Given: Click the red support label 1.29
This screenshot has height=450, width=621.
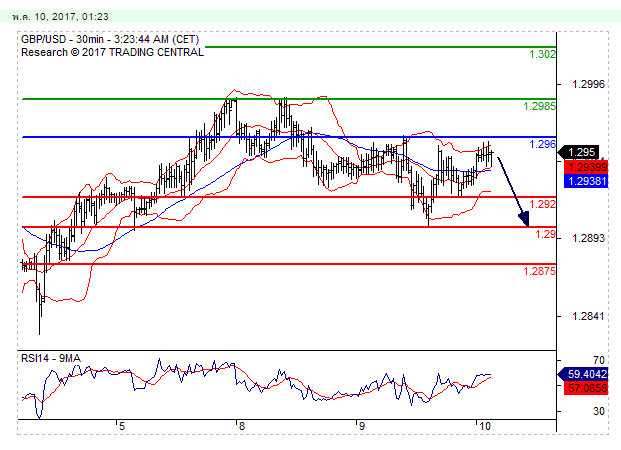Looking at the screenshot, I should tap(545, 234).
